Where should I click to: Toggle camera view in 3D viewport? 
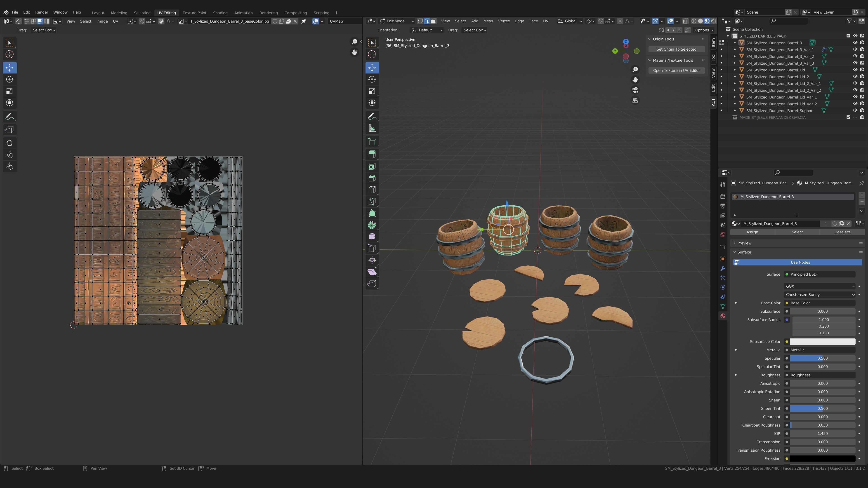tap(635, 90)
